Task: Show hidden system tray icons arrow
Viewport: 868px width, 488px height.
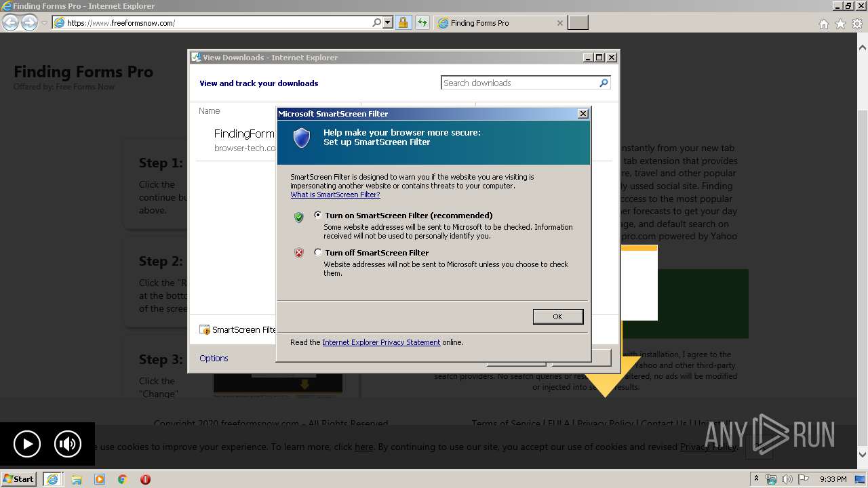Action: [756, 479]
